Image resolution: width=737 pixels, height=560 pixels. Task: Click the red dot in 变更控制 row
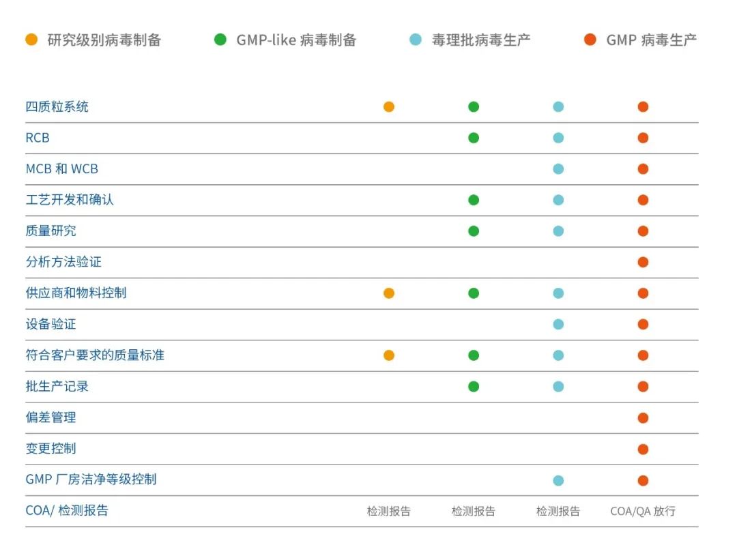643,449
